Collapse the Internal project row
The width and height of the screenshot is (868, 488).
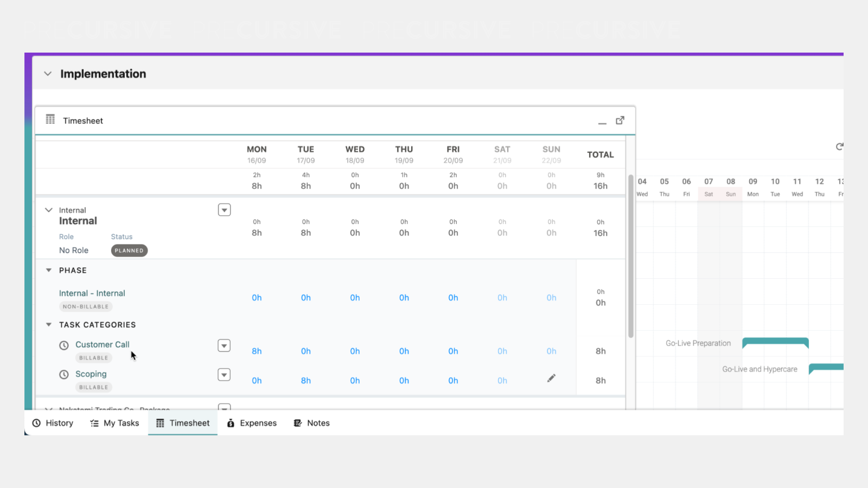click(49, 210)
